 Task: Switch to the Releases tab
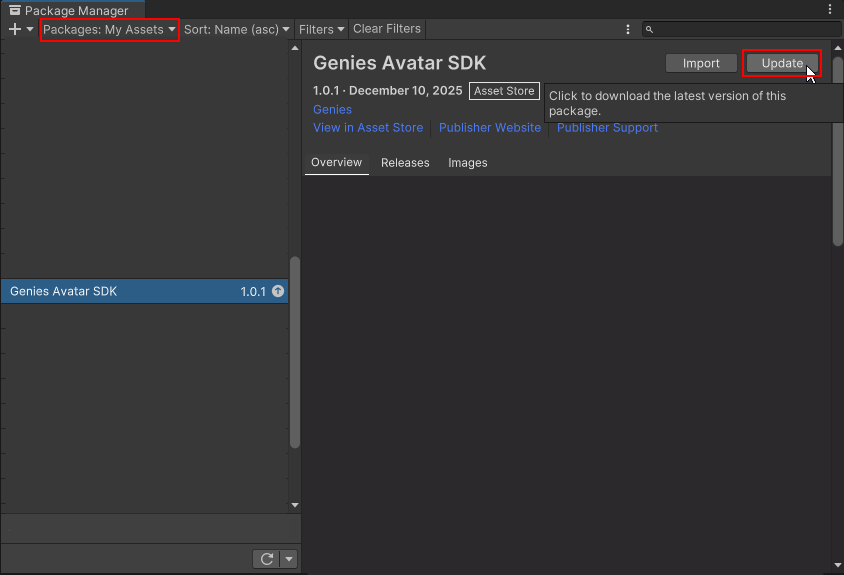tap(405, 163)
